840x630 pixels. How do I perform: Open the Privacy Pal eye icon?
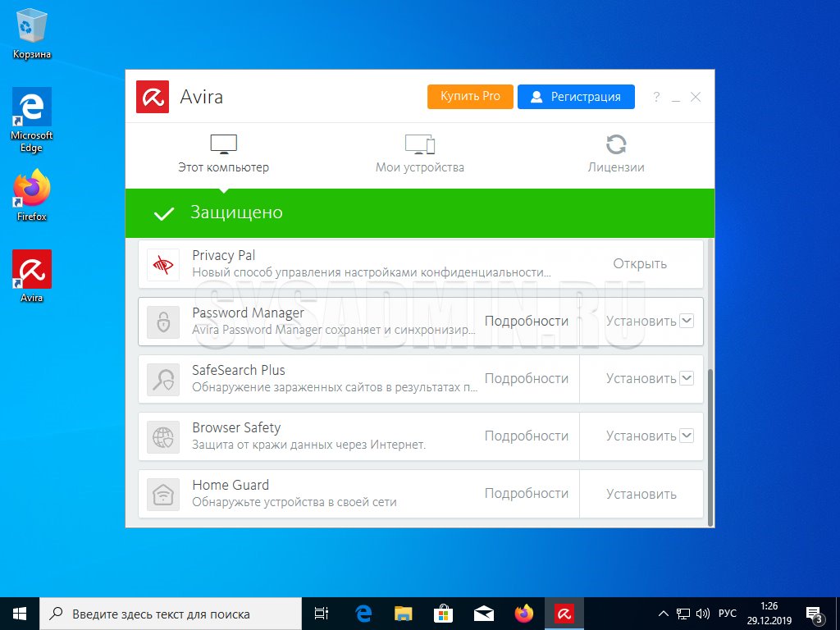[x=163, y=264]
